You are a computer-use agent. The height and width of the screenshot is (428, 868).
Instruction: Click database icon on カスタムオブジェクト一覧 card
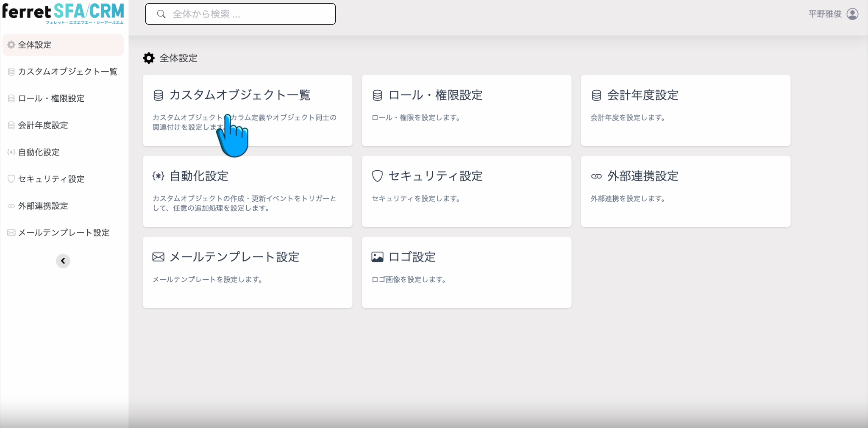158,95
